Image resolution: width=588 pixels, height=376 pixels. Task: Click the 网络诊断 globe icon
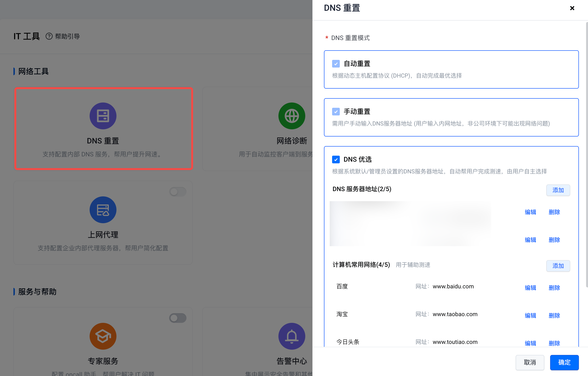point(291,116)
